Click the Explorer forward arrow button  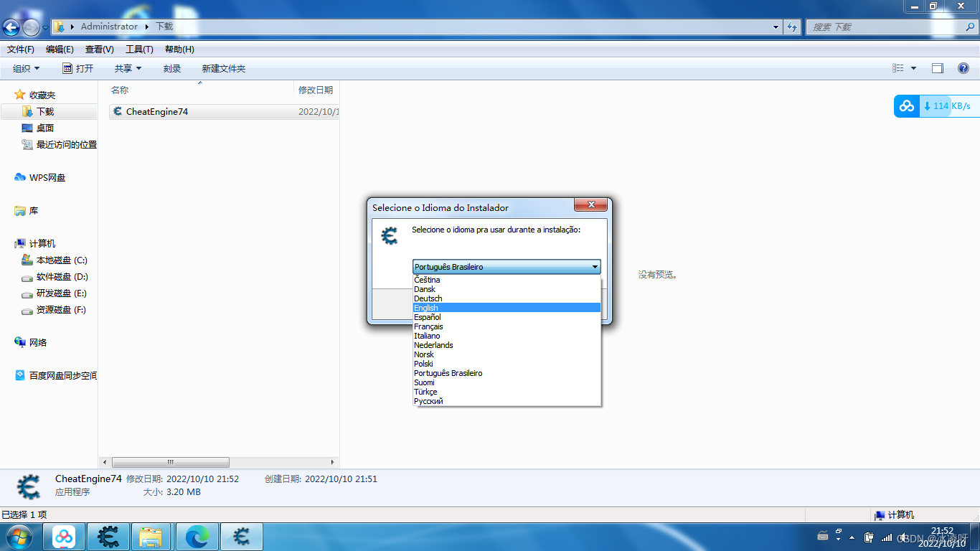click(31, 27)
